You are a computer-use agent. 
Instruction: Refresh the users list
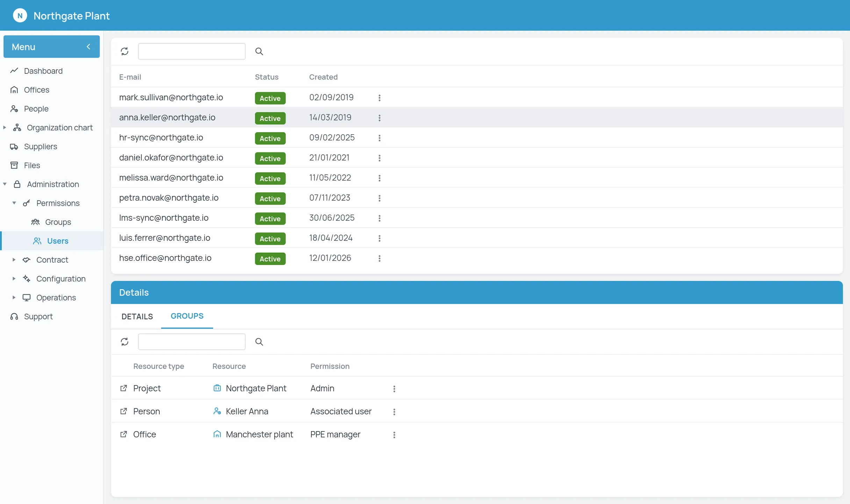(x=124, y=51)
